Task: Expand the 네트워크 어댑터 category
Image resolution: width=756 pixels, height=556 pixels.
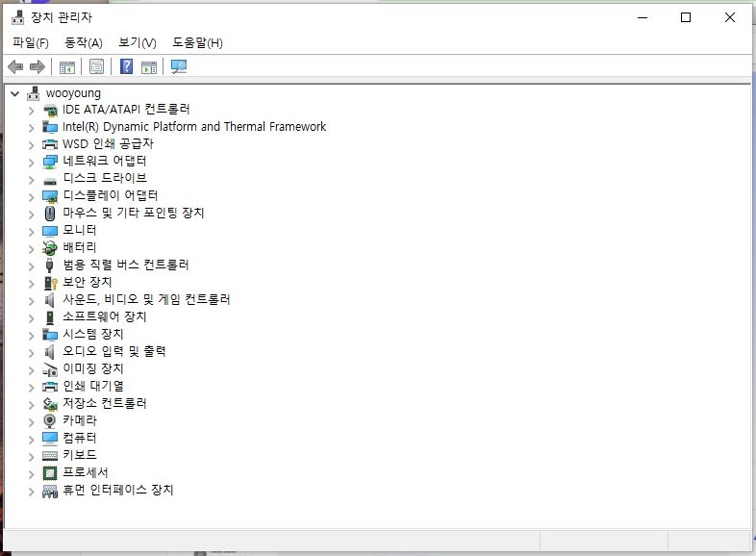Action: 32,163
